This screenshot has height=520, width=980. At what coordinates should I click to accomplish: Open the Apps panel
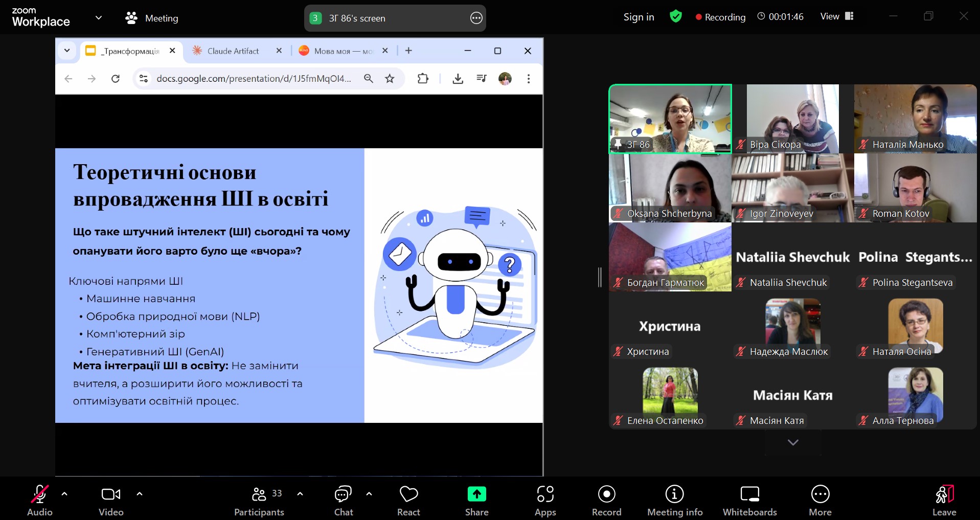coord(545,501)
